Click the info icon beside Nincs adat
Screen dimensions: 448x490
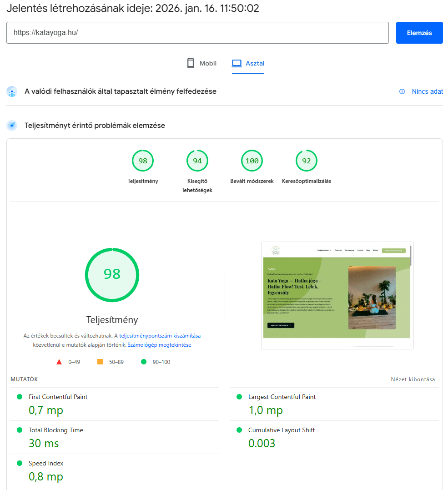[402, 91]
